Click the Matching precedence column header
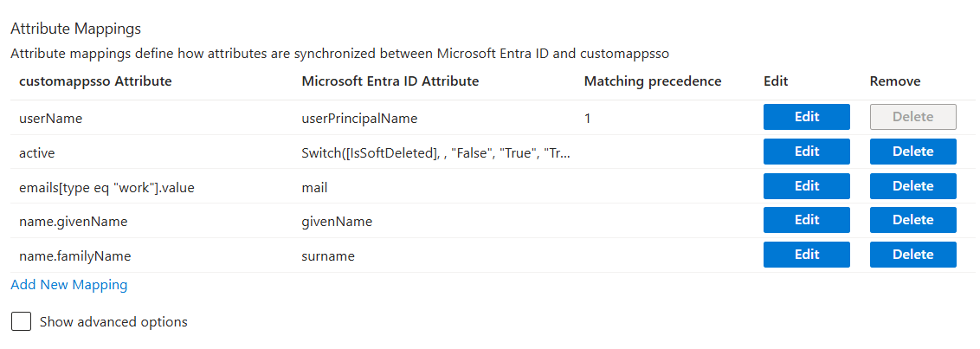This screenshot has width=980, height=349. point(653,81)
